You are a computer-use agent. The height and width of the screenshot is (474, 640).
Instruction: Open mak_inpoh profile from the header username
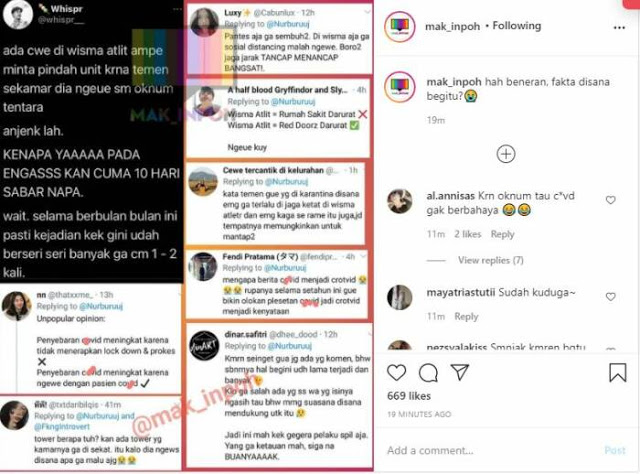point(452,27)
